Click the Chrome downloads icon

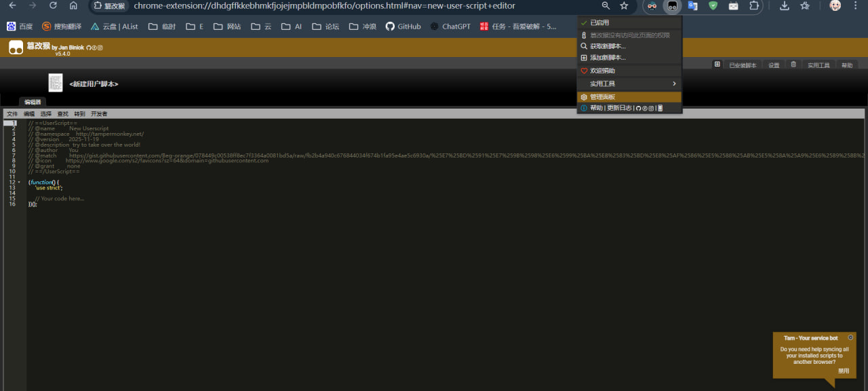coord(785,6)
